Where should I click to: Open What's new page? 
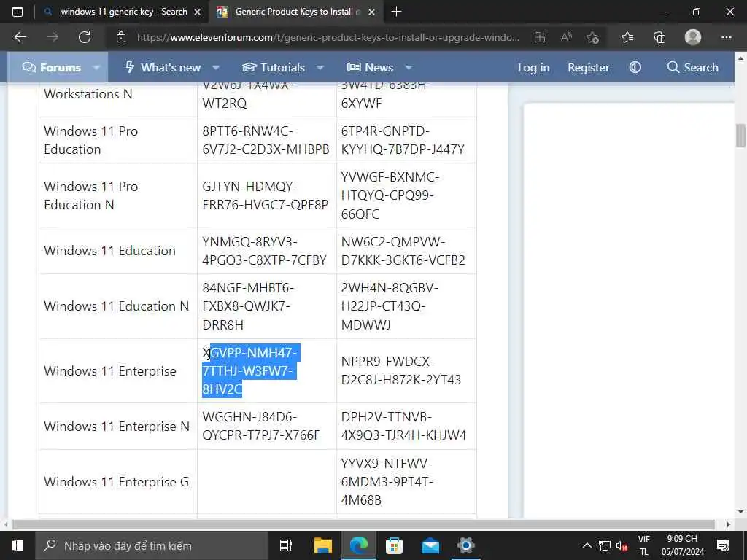(163, 68)
